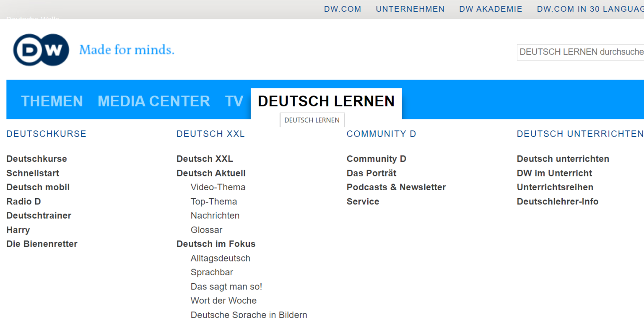Click the DEUTSCH LERNEN breadcrumb label
Viewport: 644px width, 318px height.
tap(312, 120)
